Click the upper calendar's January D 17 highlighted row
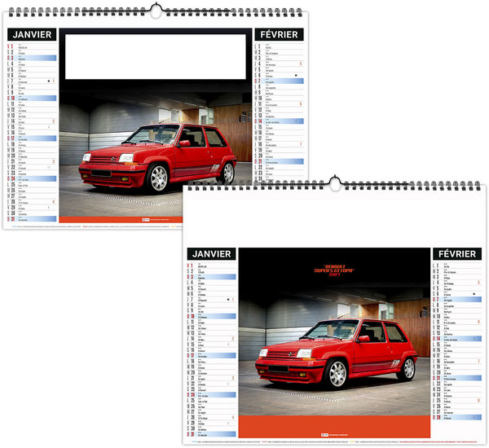The image size is (489, 448). (32, 138)
